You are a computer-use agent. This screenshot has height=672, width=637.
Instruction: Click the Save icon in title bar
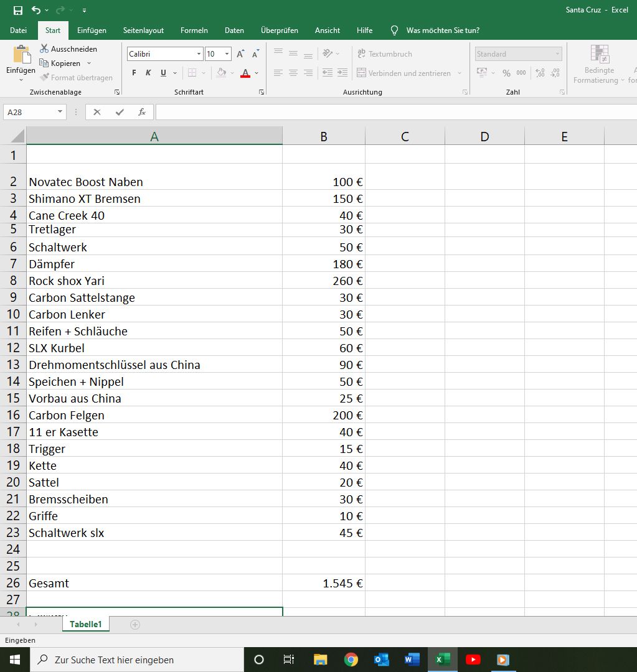tap(18, 10)
